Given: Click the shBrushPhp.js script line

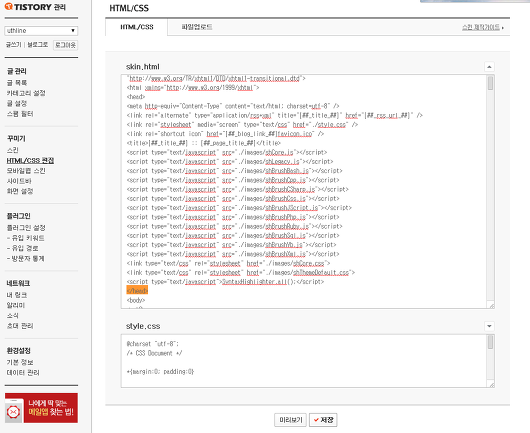Looking at the screenshot, I should pyautogui.click(x=233, y=217).
